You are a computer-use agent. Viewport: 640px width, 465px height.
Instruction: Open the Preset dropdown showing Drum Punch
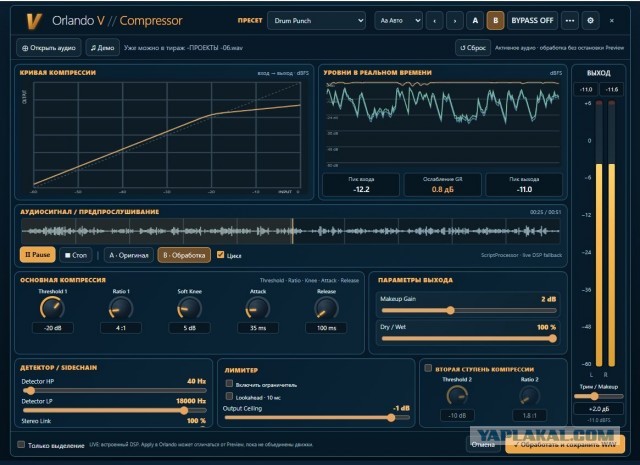317,20
